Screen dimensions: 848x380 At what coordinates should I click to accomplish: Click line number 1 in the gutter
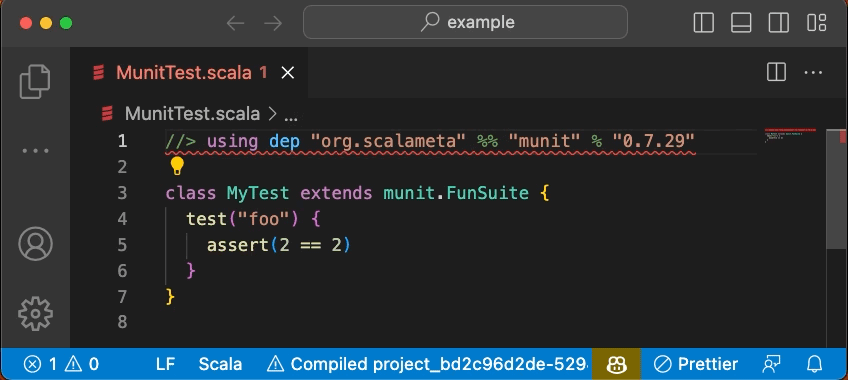(x=122, y=141)
